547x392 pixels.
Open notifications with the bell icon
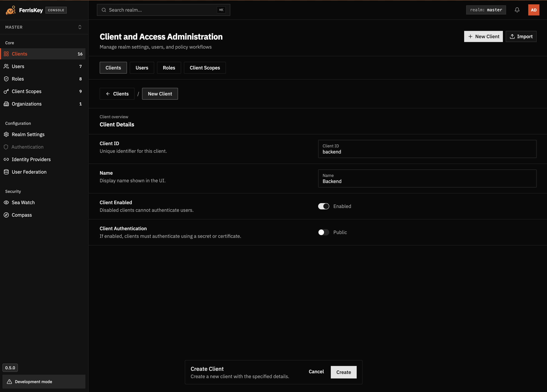coord(517,10)
